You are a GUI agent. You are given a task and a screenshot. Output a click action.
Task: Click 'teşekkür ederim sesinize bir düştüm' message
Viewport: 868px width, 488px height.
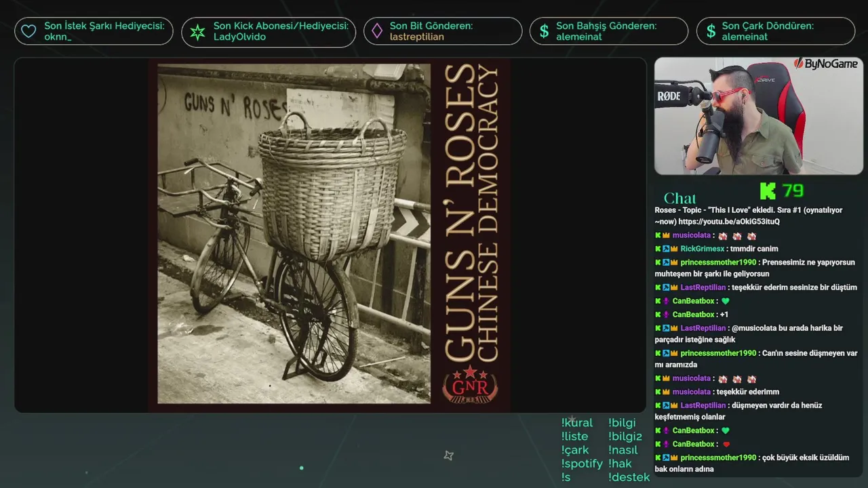click(794, 287)
